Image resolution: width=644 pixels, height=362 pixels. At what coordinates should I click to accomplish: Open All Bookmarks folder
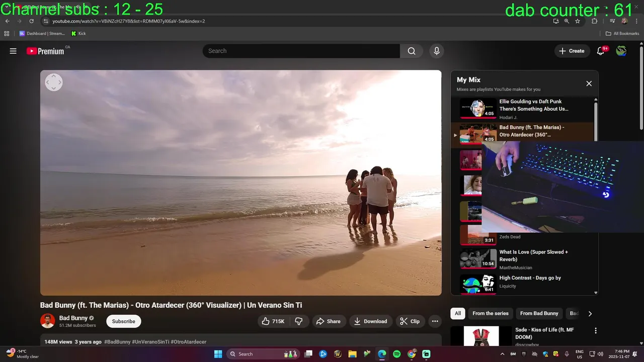622,34
